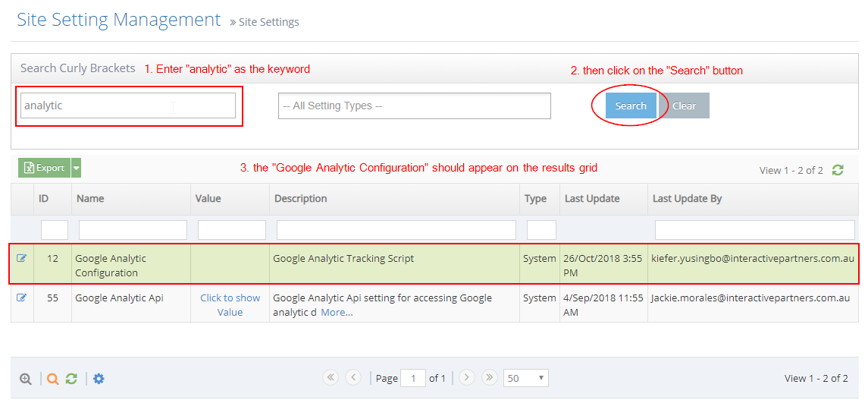Click the Name column filter box
This screenshot has width=868, height=400.
point(133,230)
